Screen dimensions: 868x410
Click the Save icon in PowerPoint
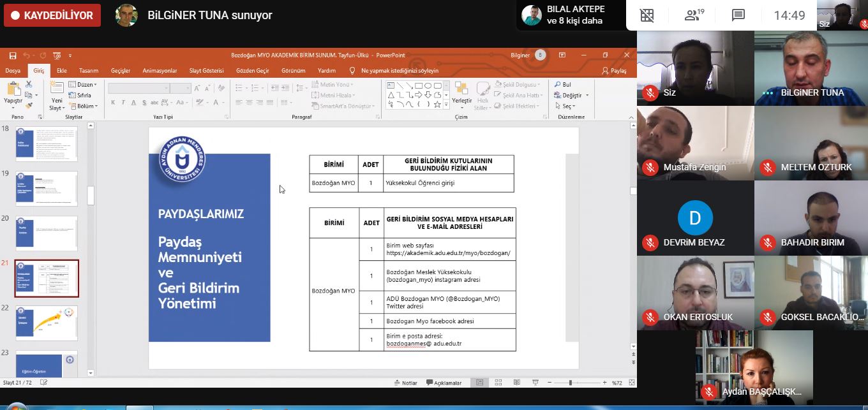coord(13,55)
